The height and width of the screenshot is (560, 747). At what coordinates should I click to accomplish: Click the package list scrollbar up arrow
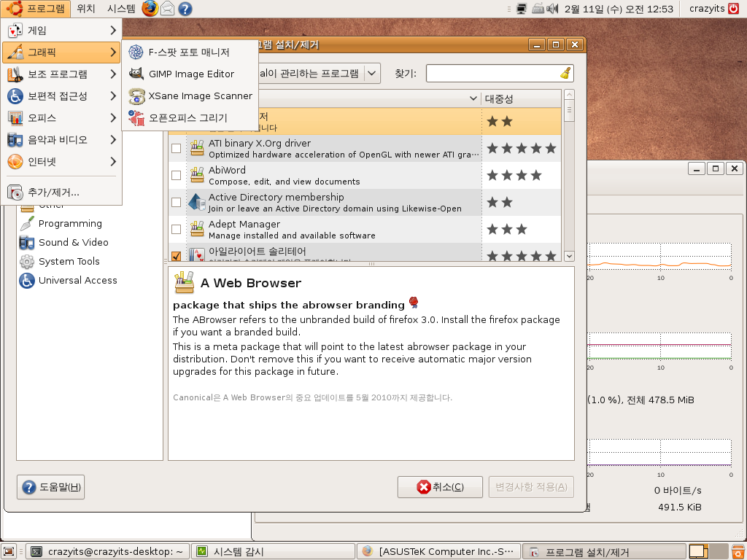[x=569, y=94]
